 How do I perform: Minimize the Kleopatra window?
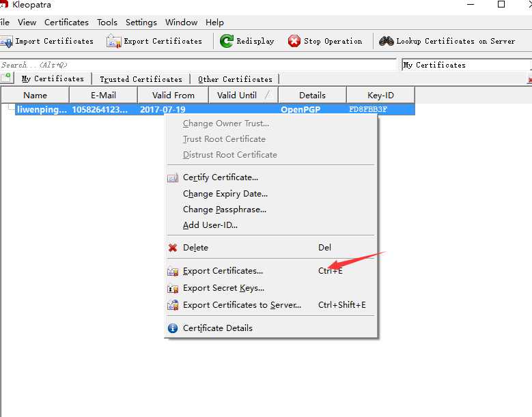point(471,4)
